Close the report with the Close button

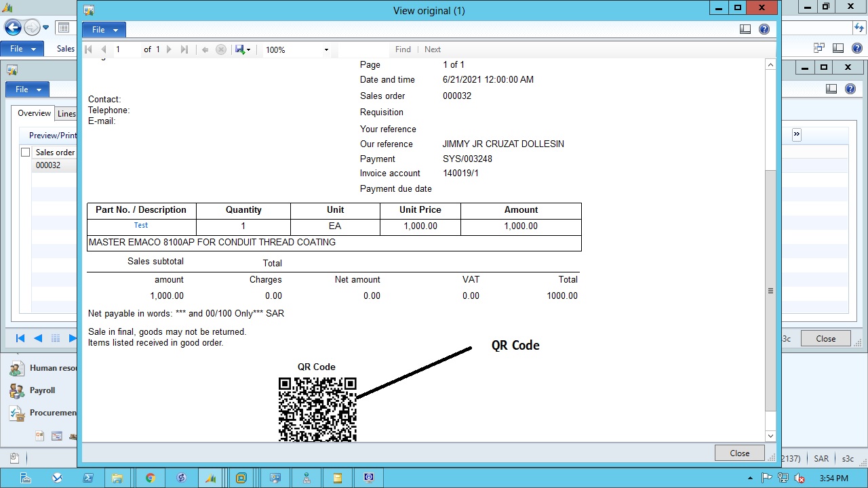click(738, 453)
